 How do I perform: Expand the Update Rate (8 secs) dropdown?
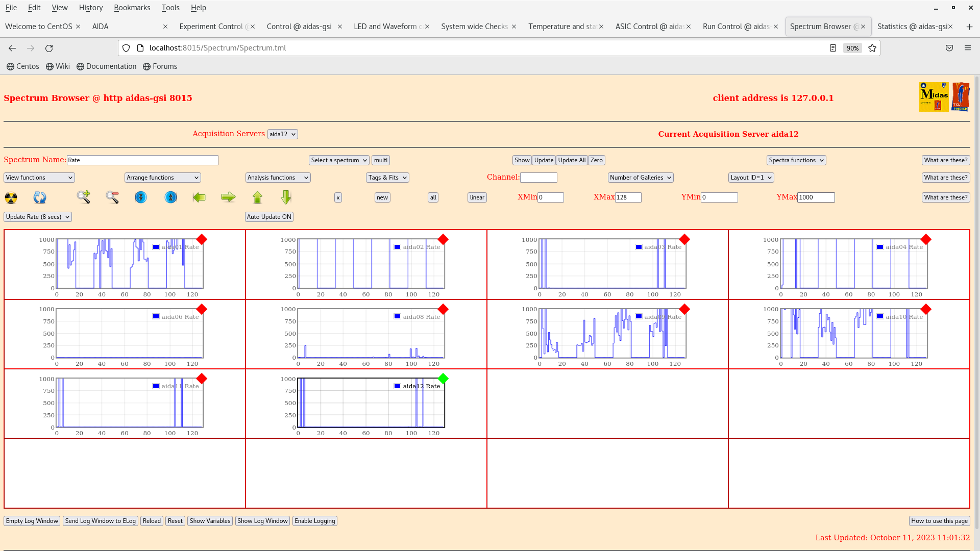pos(38,217)
